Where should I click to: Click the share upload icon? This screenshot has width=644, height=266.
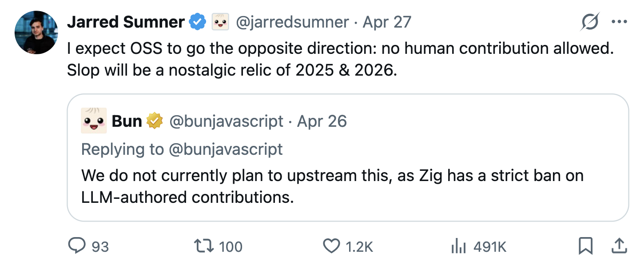pyautogui.click(x=619, y=246)
